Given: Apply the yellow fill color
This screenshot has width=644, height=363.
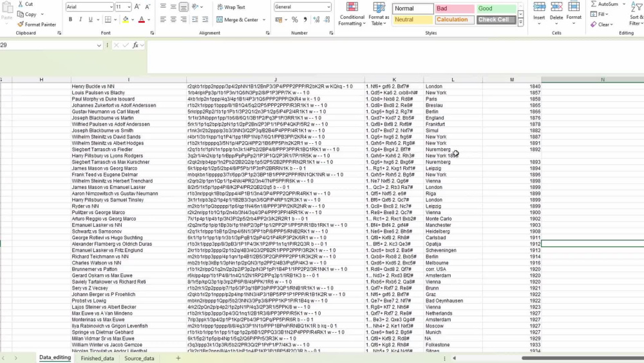Looking at the screenshot, I should (126, 20).
